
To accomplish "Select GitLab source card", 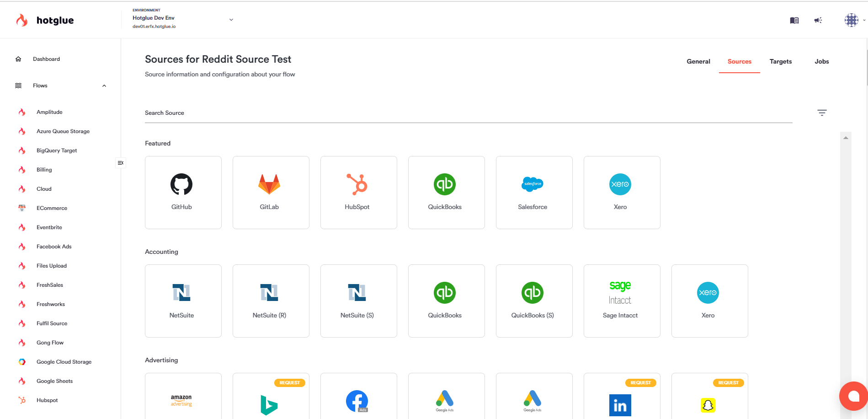I will point(271,193).
